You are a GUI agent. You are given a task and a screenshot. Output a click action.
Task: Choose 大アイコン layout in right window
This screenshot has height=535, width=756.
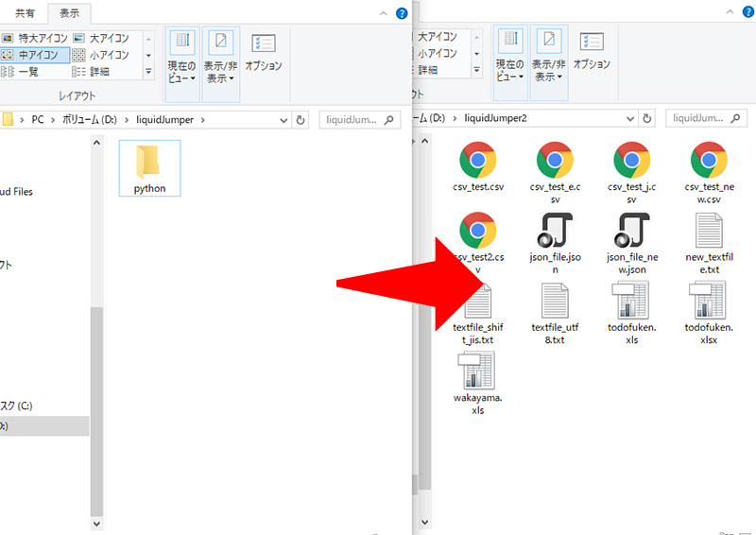click(x=437, y=37)
